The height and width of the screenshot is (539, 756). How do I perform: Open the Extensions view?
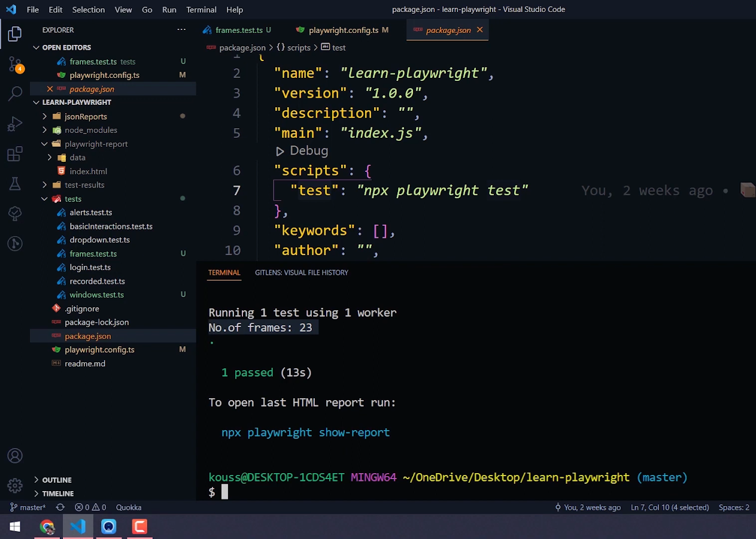pyautogui.click(x=14, y=154)
